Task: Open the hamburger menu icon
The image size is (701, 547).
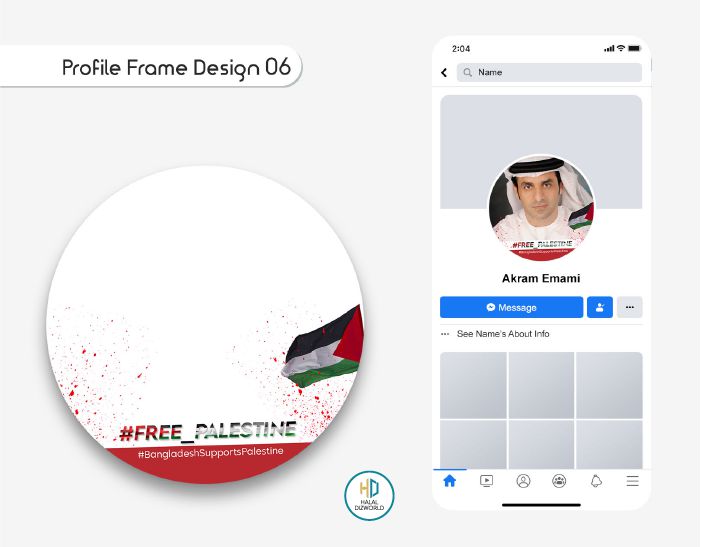Action: pyautogui.click(x=632, y=481)
